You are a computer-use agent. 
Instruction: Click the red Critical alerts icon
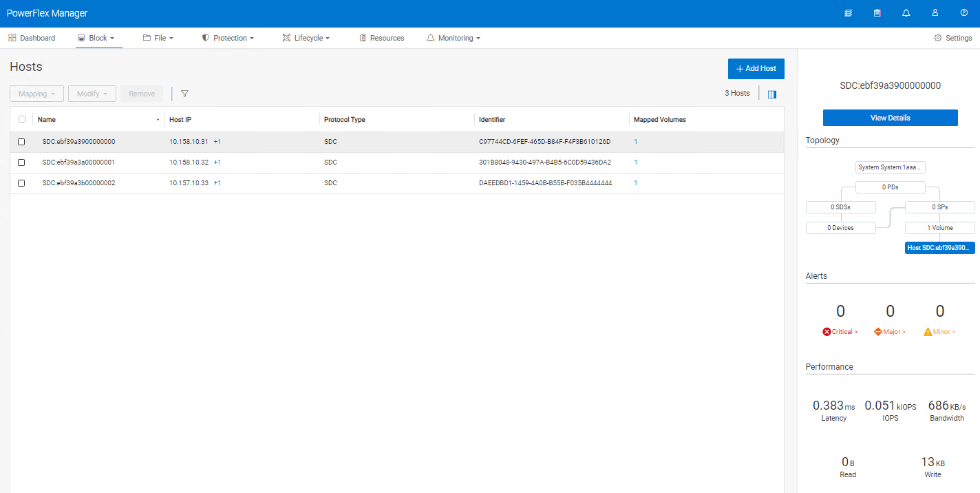click(826, 331)
